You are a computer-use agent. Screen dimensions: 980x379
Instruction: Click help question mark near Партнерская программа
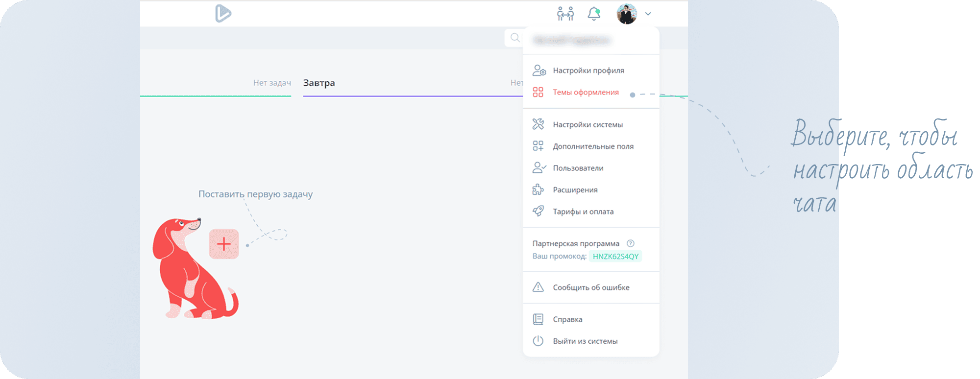[x=631, y=243]
